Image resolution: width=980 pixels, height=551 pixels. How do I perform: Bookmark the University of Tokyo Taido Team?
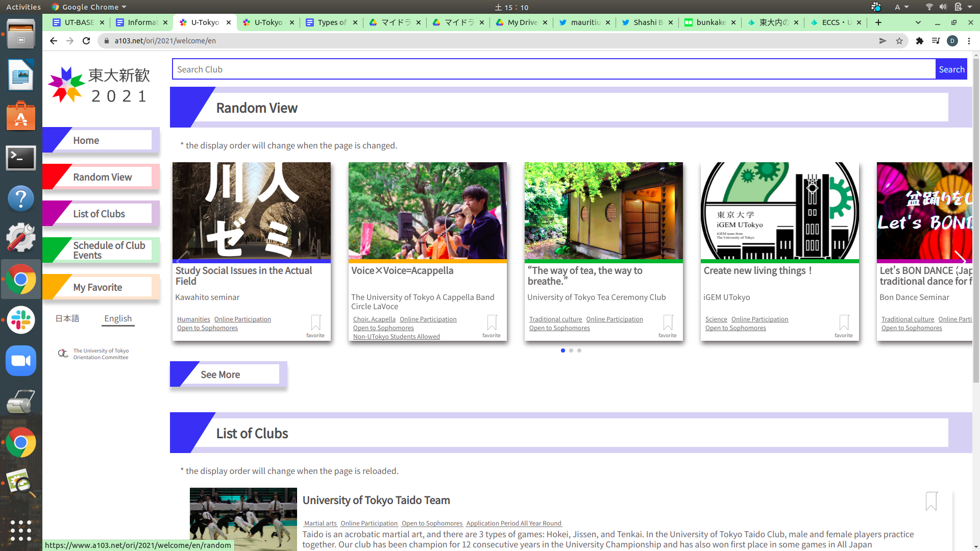tap(932, 501)
